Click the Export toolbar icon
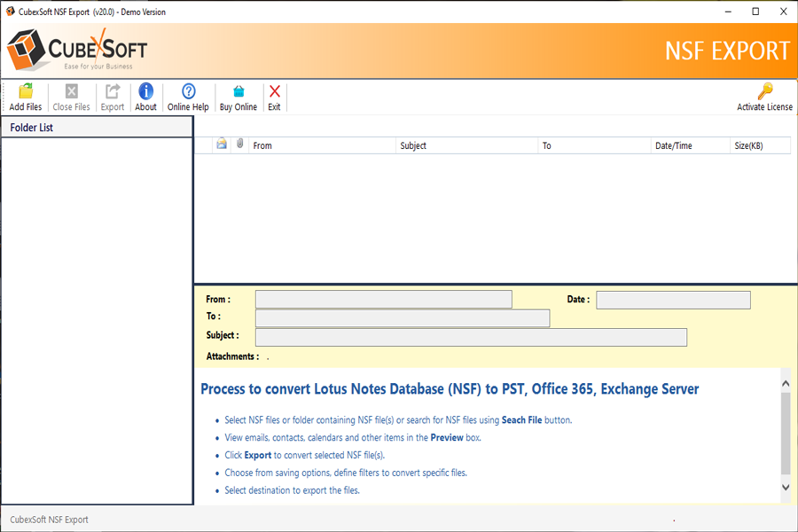Viewport: 798px width, 532px height. (113, 91)
